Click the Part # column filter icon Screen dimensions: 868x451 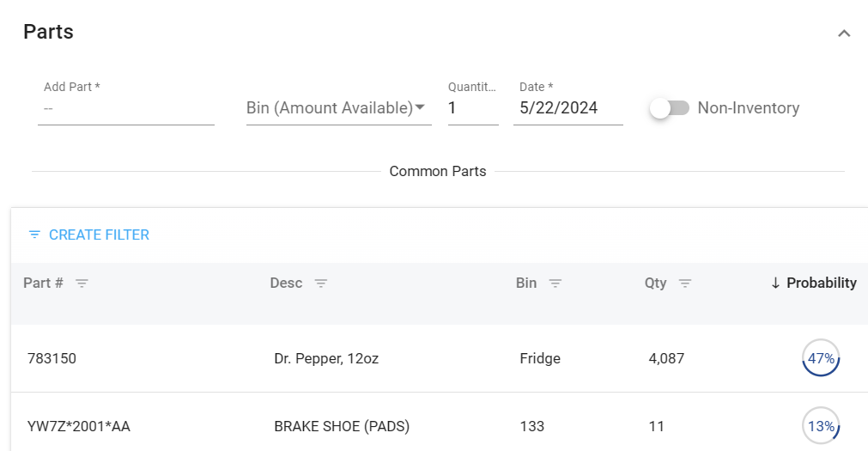coord(82,283)
